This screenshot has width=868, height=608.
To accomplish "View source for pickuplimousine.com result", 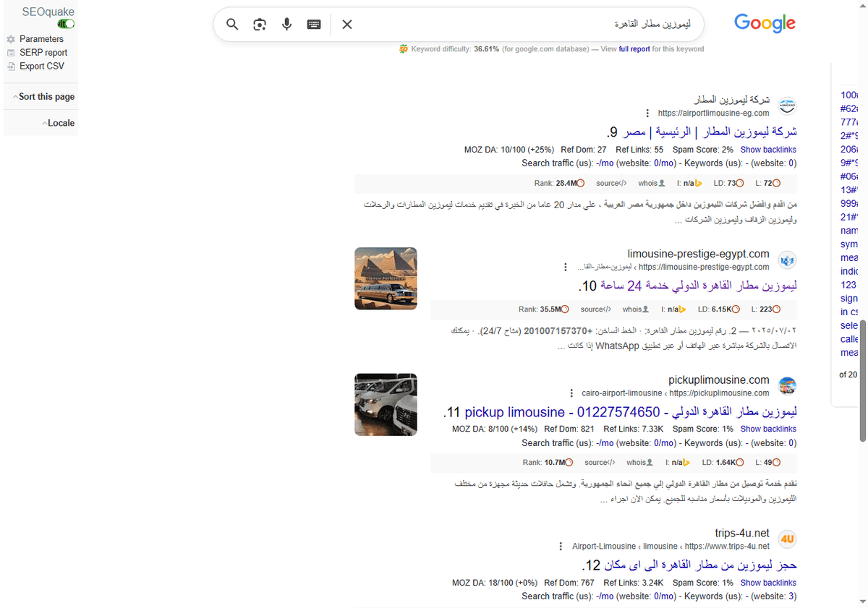I will (x=600, y=463).
